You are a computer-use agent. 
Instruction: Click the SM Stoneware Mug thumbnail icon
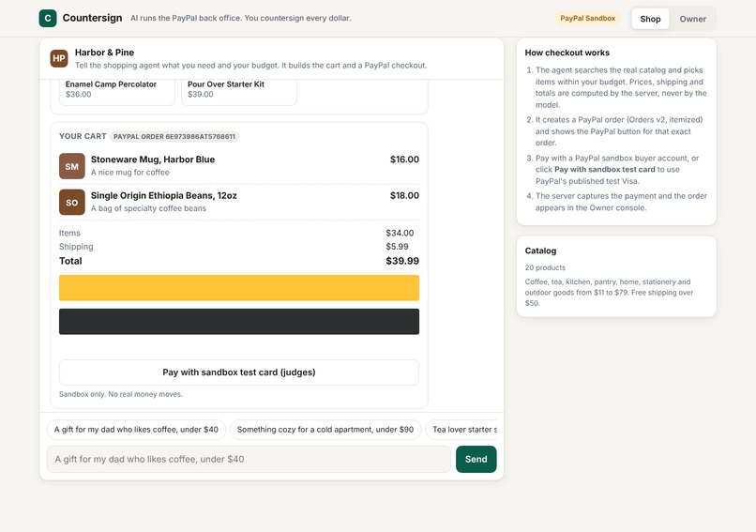(72, 166)
